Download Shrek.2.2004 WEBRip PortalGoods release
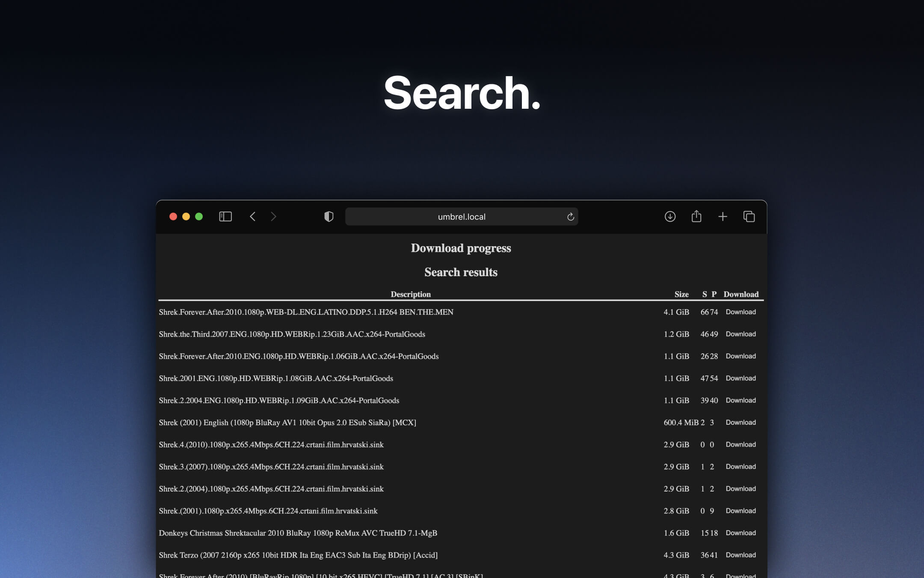 coord(741,400)
